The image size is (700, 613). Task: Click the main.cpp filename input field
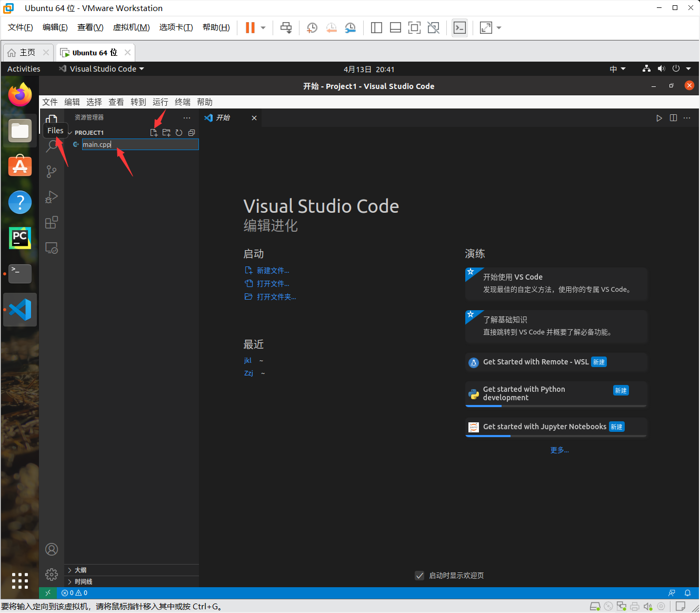[141, 144]
